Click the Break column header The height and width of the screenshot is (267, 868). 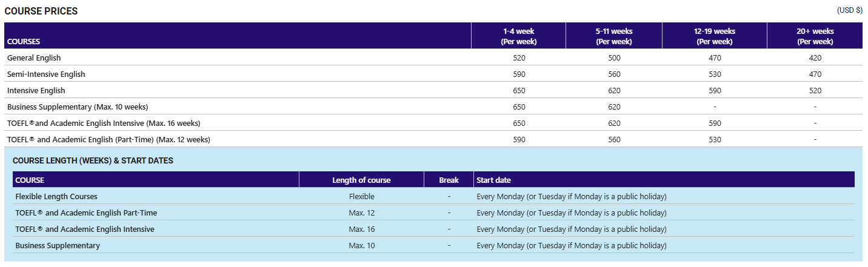coord(449,180)
